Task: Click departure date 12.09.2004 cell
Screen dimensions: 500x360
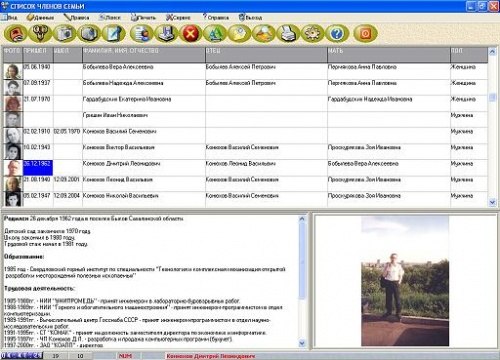Action: [x=68, y=200]
